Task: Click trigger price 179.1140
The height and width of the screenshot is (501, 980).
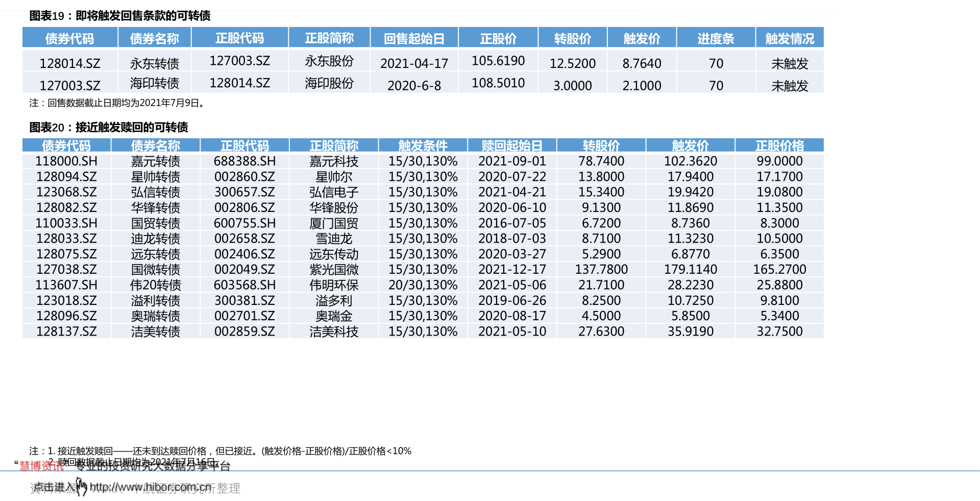Action: (x=691, y=269)
